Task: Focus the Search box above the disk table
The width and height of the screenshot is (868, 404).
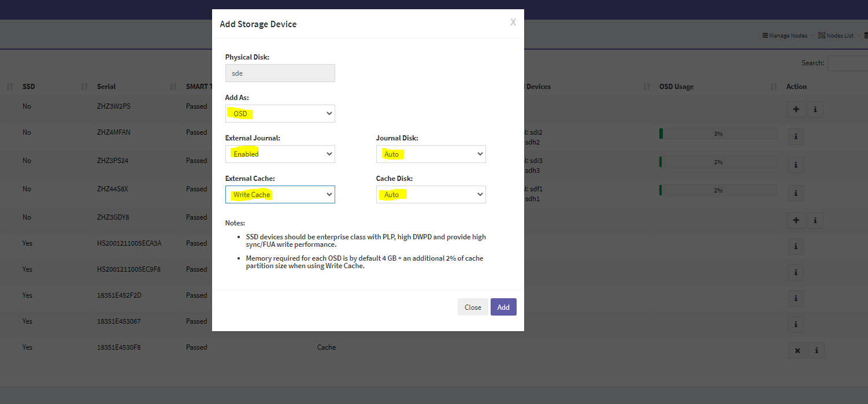Action: coord(847,63)
